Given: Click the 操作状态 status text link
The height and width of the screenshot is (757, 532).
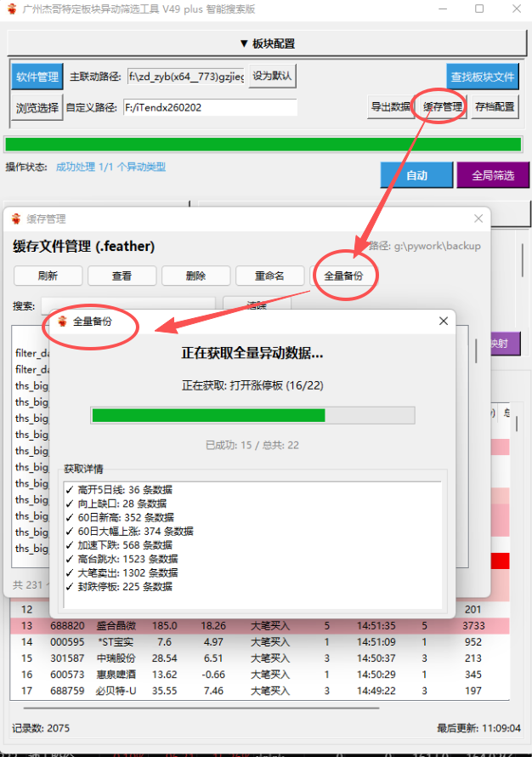Looking at the screenshot, I should click(x=111, y=167).
